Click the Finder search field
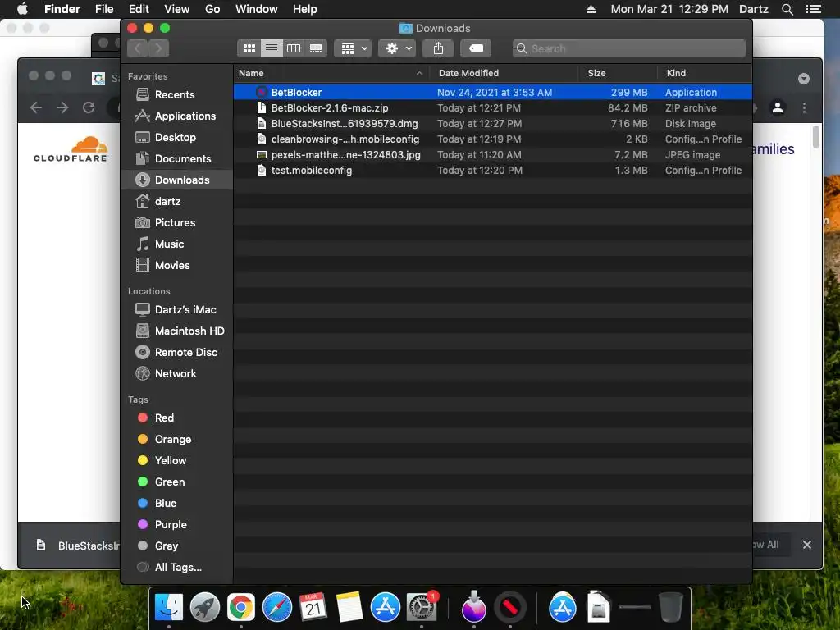This screenshot has width=840, height=630. point(629,48)
